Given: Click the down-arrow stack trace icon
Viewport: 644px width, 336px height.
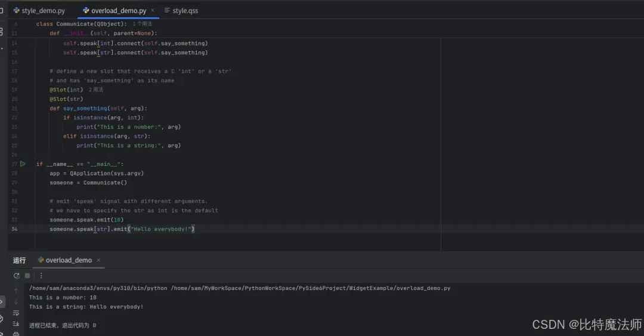Looking at the screenshot, I should click(16, 302).
